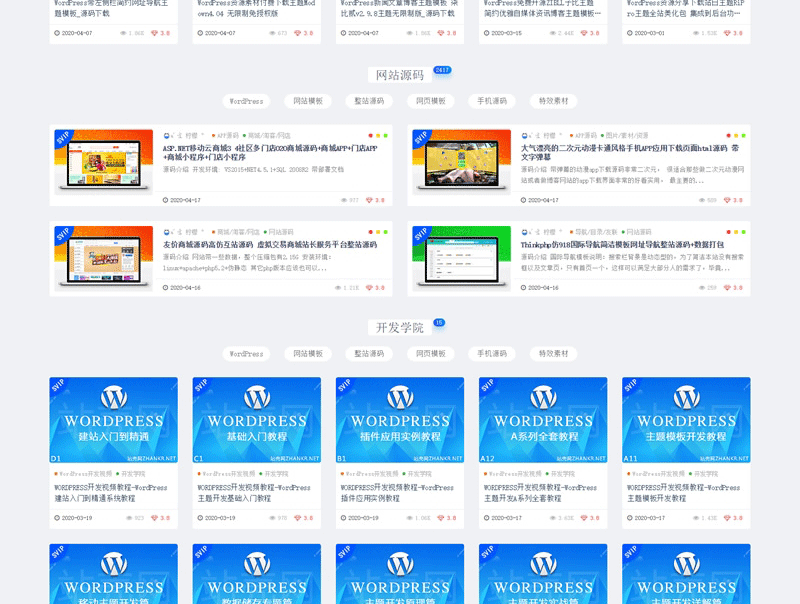
Task: Choose the 手机源码 tab under 开发学院
Action: [492, 354]
